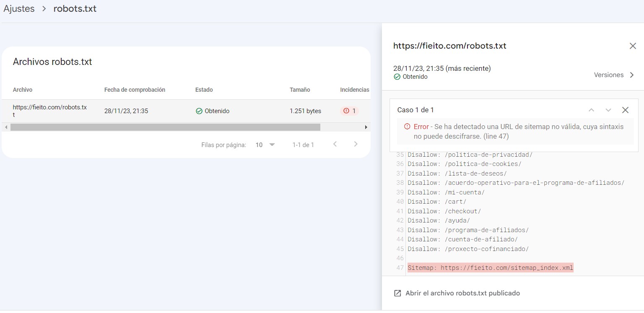Go to previous case with up chevron
Viewport: 644px width, 313px height.
click(592, 110)
